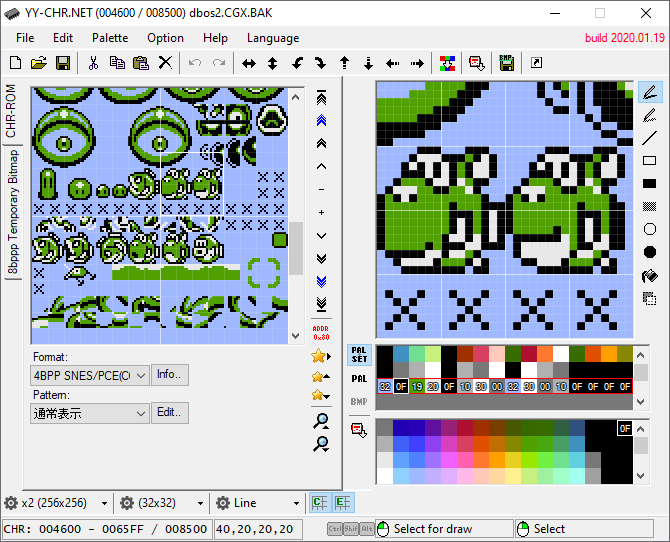Click the ADDR 0x80 address button
The height and width of the screenshot is (542, 670).
(321, 333)
